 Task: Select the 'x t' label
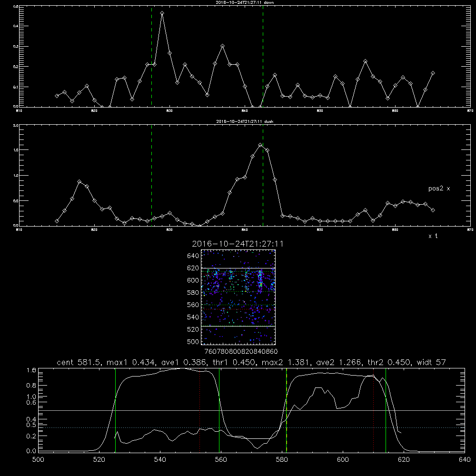433,236
